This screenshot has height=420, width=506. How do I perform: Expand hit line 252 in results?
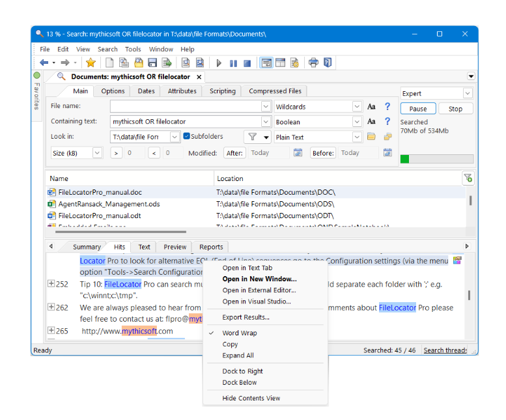coord(51,284)
